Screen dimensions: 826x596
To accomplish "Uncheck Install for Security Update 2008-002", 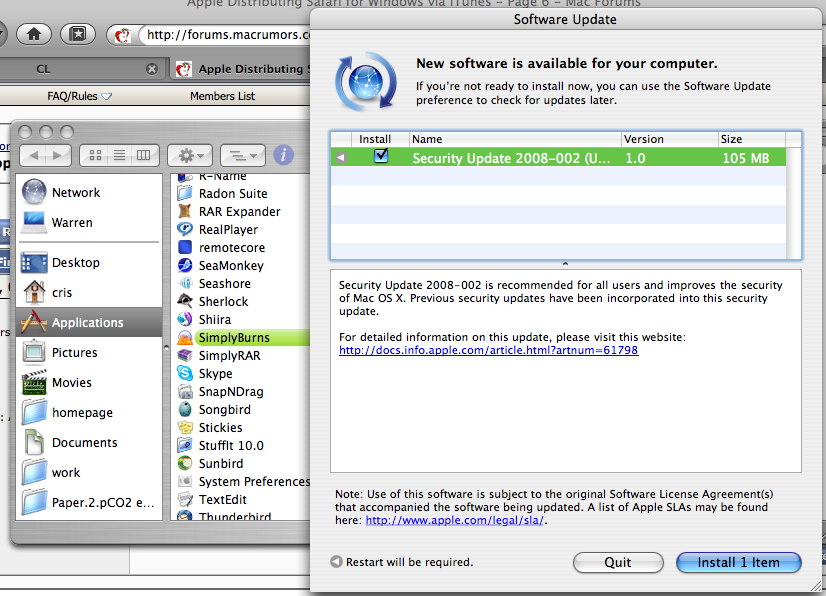I will coord(380,156).
